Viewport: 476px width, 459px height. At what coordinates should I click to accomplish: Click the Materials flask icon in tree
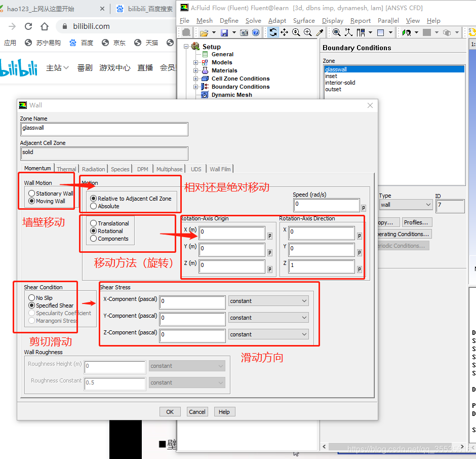(x=205, y=70)
